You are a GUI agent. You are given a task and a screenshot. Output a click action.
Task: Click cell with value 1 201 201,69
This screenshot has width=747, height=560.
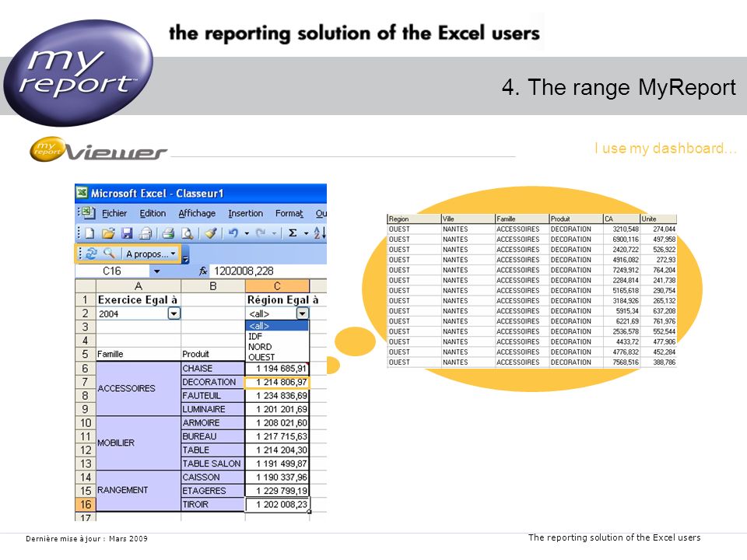(x=277, y=409)
